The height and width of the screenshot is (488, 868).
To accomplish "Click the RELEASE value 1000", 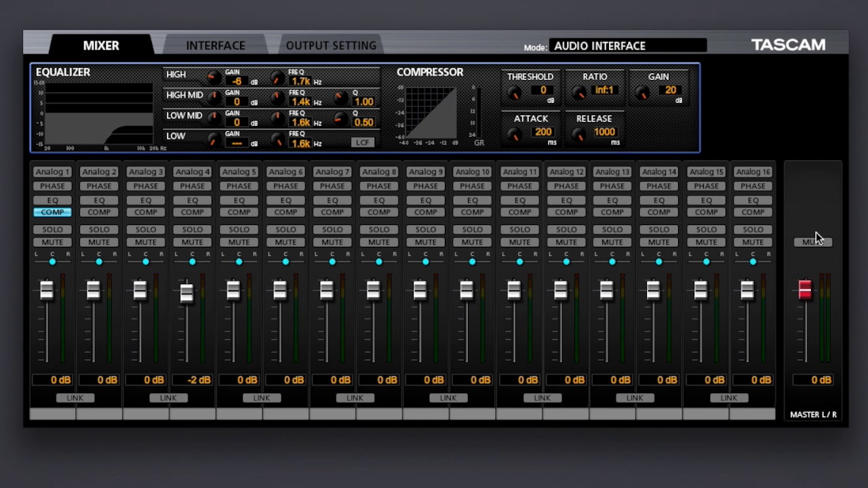I will [x=604, y=132].
